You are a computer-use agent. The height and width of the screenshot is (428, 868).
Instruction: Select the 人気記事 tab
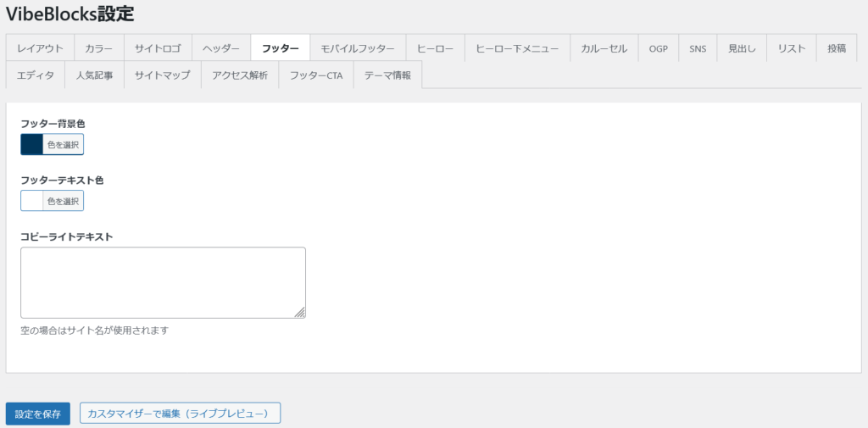pyautogui.click(x=94, y=75)
